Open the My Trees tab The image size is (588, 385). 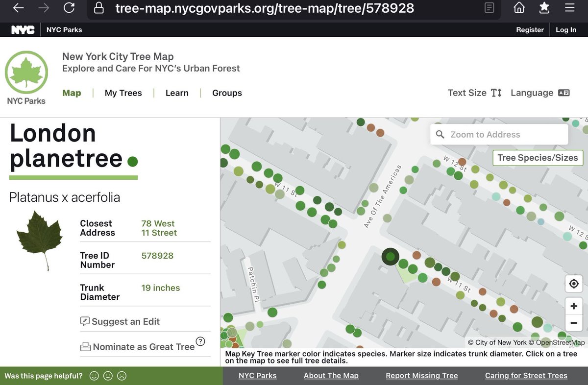[123, 93]
